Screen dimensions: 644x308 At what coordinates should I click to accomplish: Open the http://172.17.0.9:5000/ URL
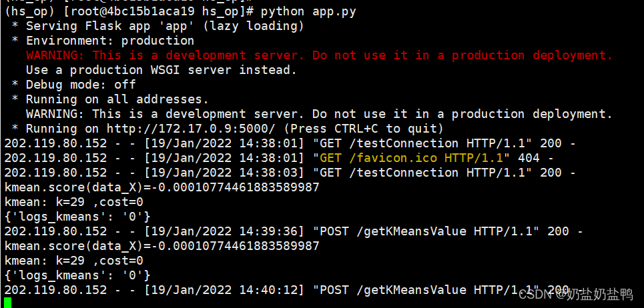pos(191,129)
